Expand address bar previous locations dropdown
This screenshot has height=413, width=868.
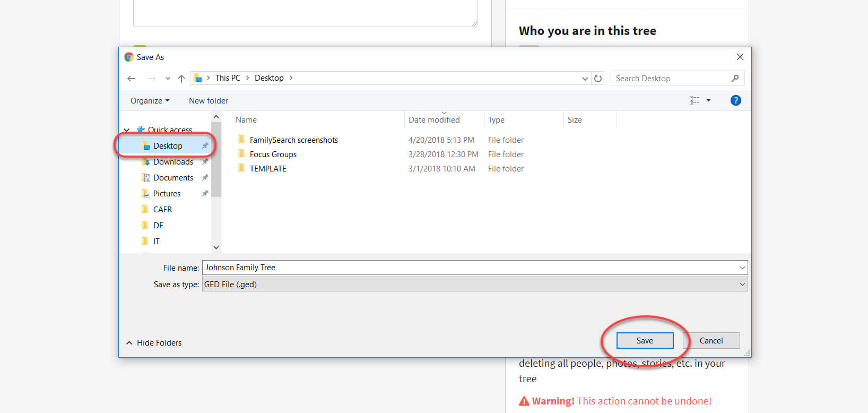(585, 79)
